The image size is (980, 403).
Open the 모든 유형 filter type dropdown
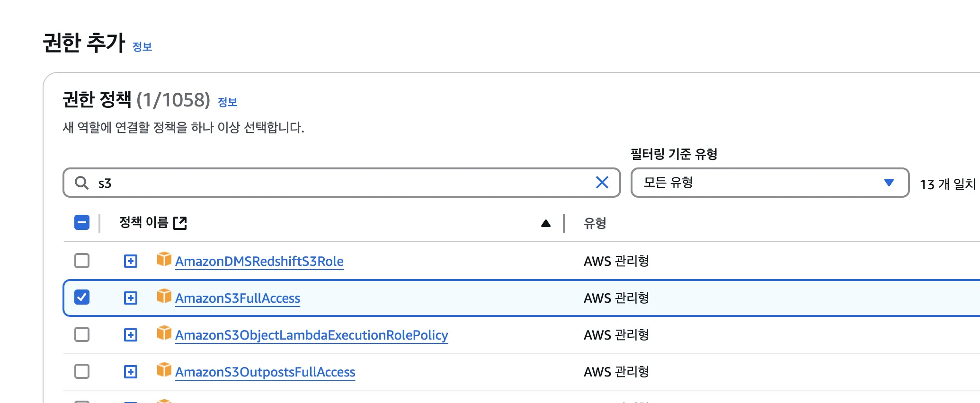click(769, 183)
